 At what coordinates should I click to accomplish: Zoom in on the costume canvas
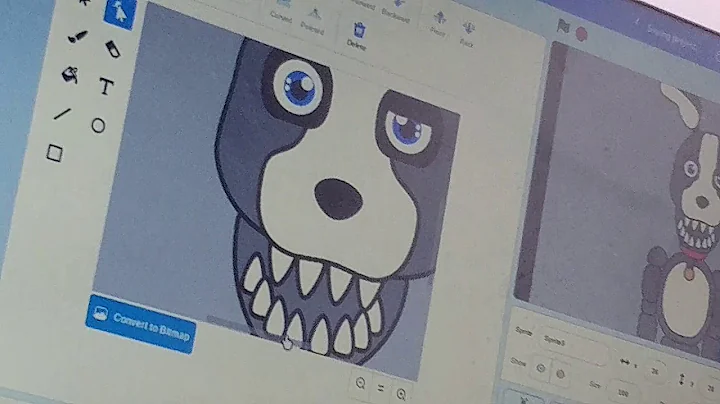[401, 394]
